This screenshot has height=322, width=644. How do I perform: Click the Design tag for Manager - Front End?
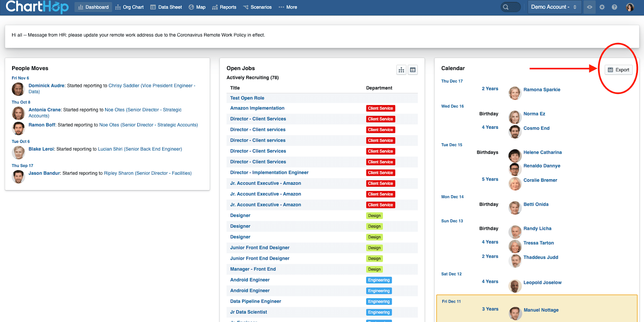[x=374, y=269]
